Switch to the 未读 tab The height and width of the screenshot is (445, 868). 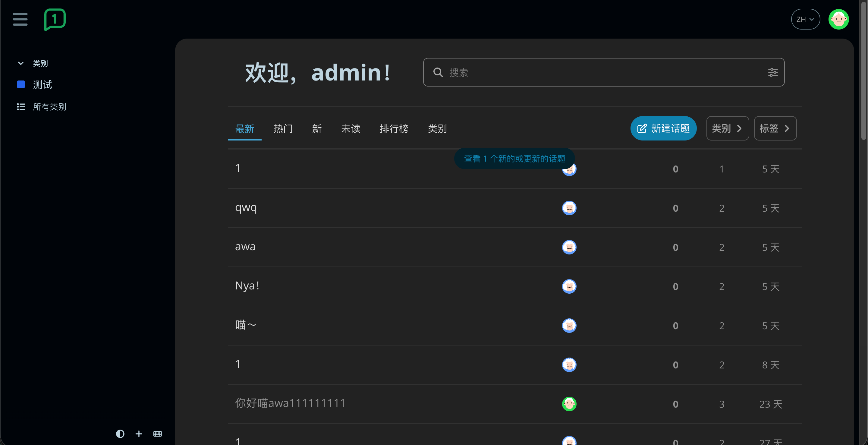tap(351, 128)
